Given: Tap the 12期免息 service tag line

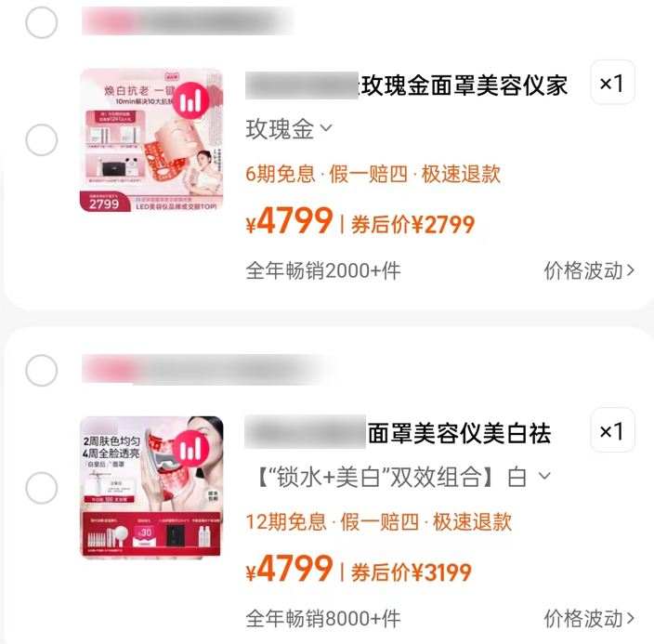Looking at the screenshot, I should (x=379, y=521).
